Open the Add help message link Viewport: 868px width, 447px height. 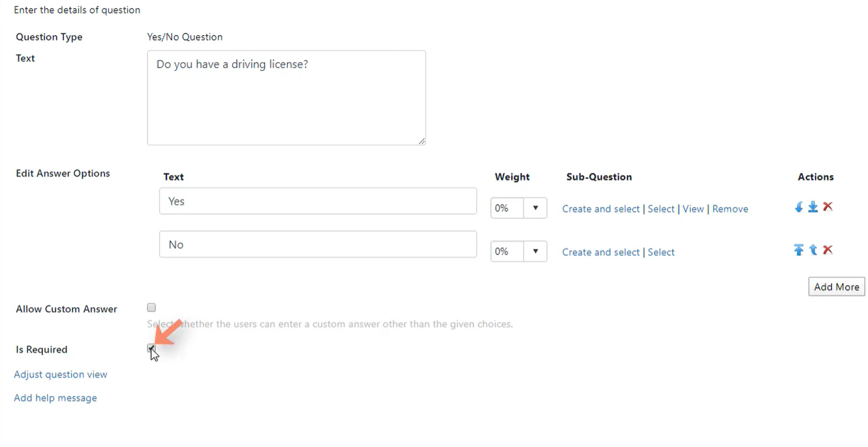pos(55,398)
